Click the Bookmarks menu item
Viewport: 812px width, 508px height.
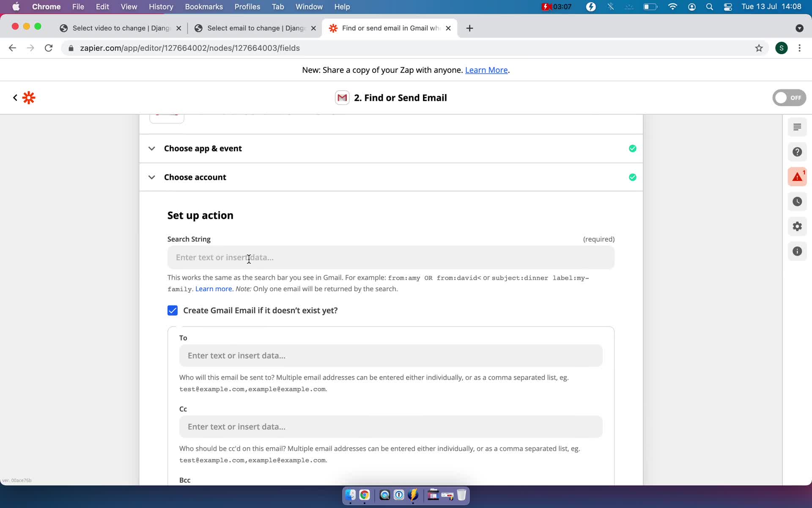(204, 6)
